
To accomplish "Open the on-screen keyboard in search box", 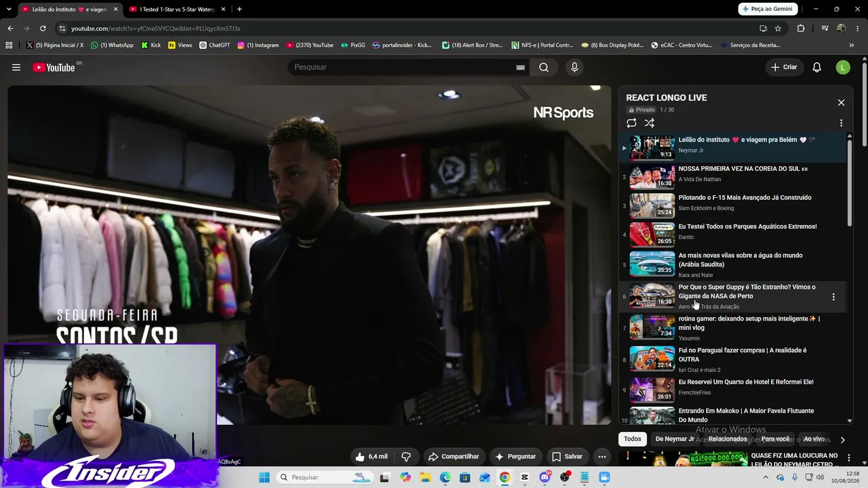I will (520, 67).
